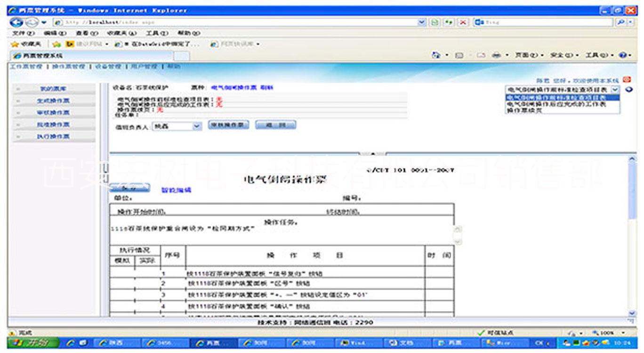Open a new blank browser tab
Screen dimensions: 644x353
point(182,56)
